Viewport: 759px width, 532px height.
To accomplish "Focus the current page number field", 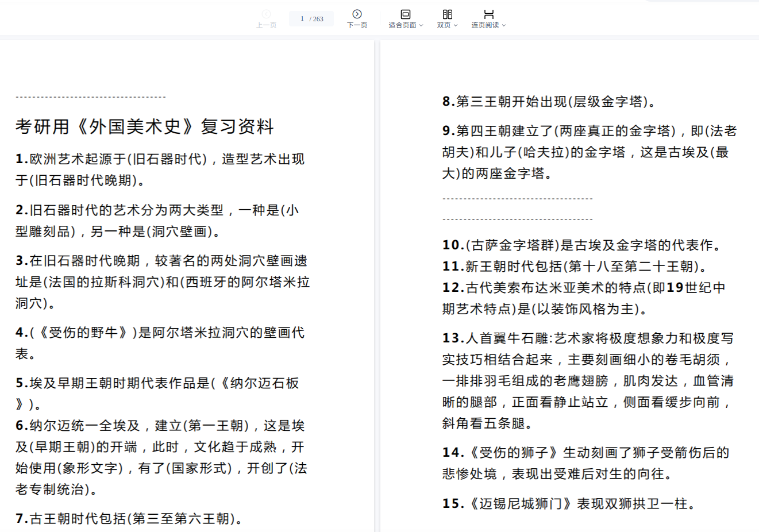I will 302,19.
